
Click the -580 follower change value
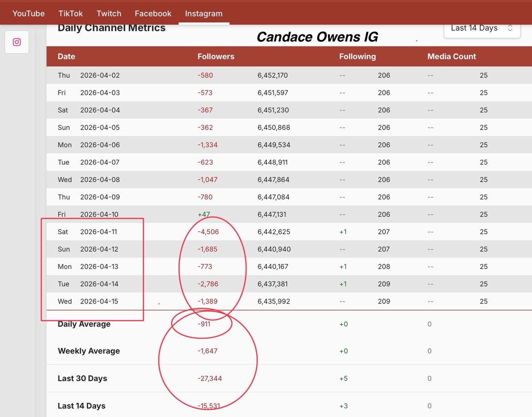click(205, 75)
